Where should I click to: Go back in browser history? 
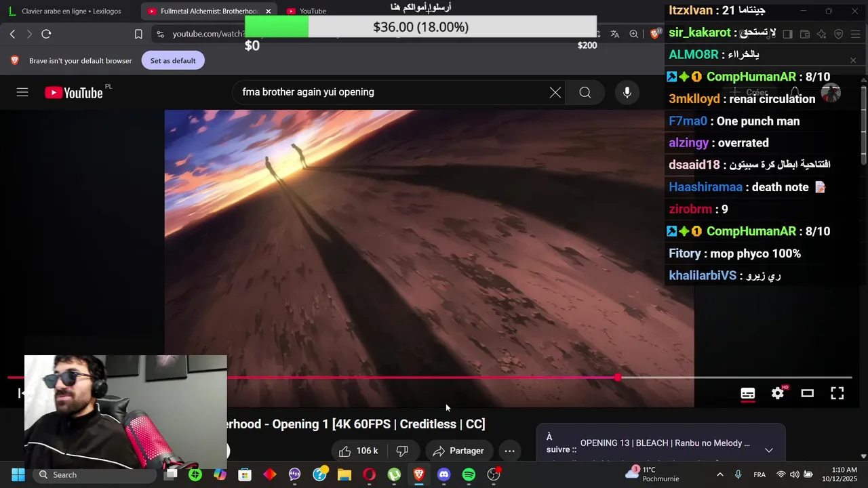pos(12,34)
